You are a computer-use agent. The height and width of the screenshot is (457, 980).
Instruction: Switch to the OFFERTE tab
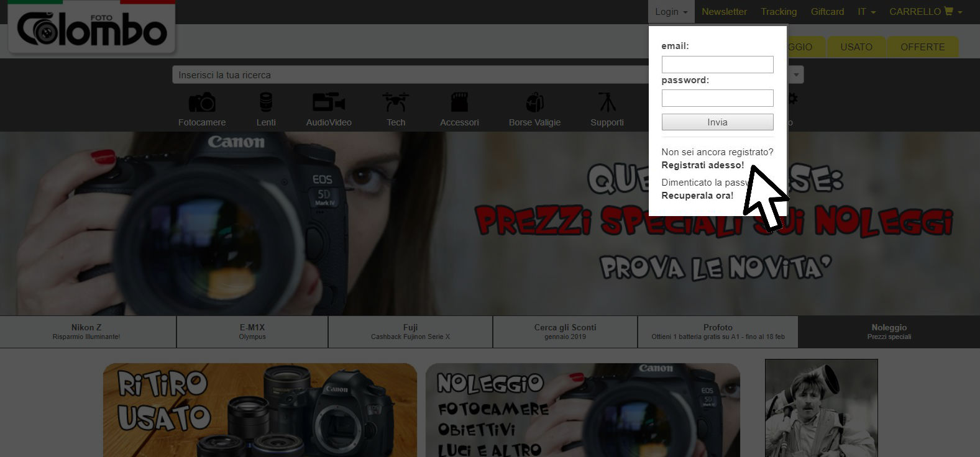pyautogui.click(x=922, y=47)
